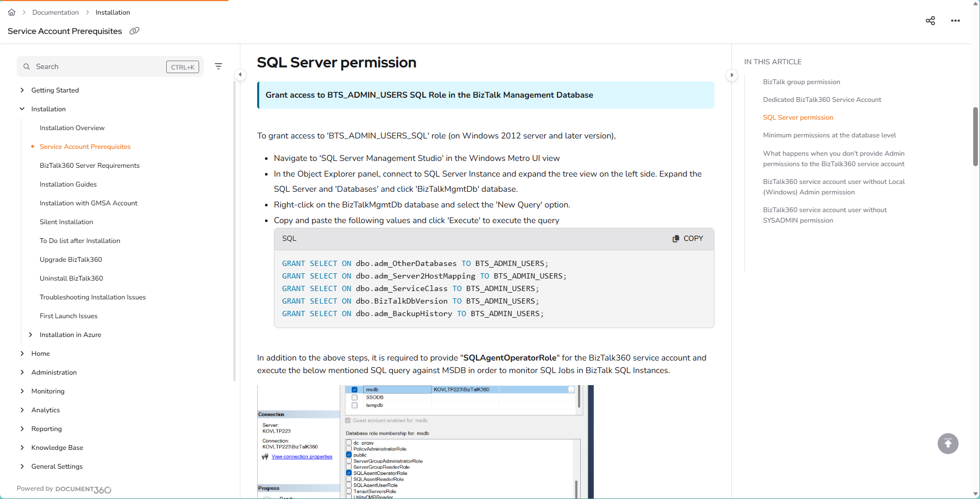Click the page vertical scrollbar thumb

click(975, 137)
